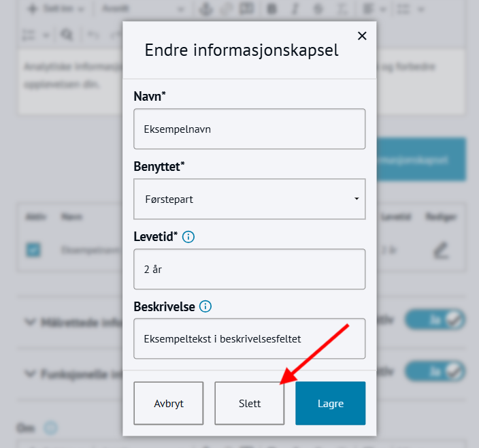Screen dimensions: 479x448
Task: Click the info icon beside Levetid
Action: tap(188, 237)
